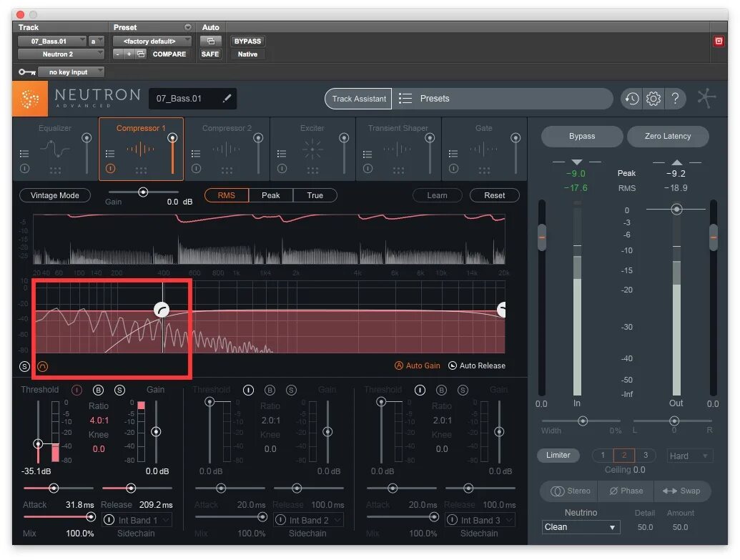Select limiter mode 3

pos(646,455)
